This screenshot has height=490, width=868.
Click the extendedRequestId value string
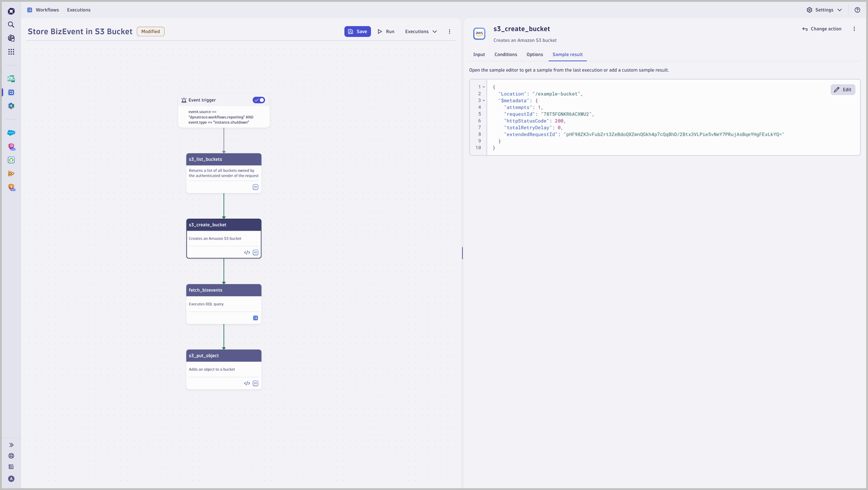coord(674,135)
